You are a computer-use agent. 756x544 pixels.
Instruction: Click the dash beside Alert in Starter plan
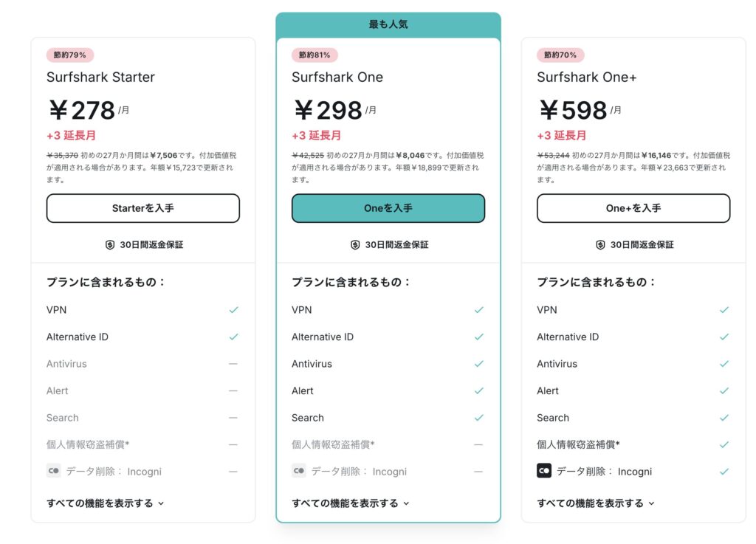[235, 390]
